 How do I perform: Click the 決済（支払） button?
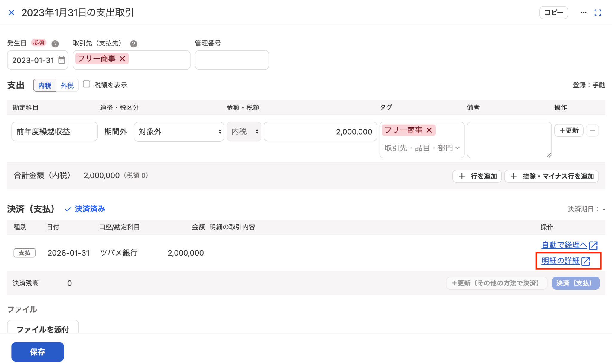click(576, 283)
